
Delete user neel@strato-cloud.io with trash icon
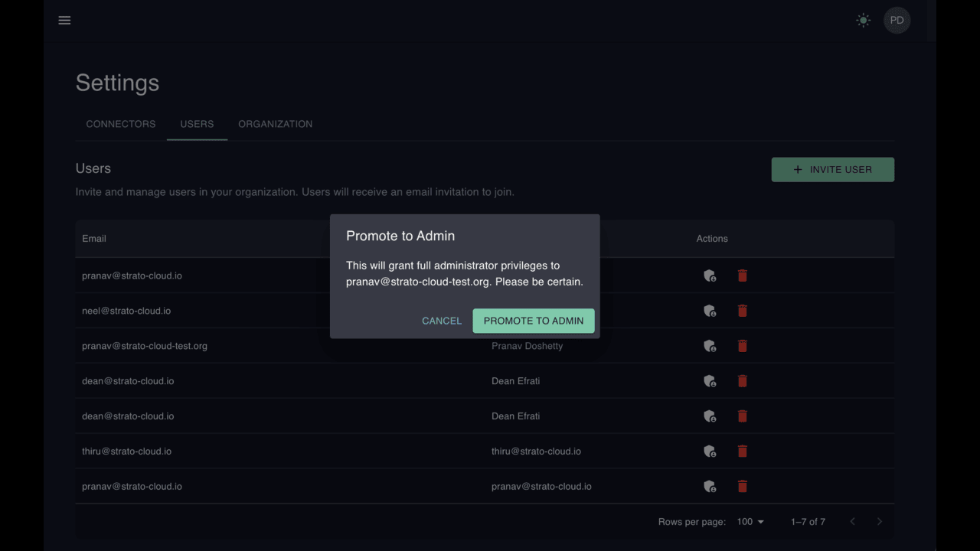pos(742,311)
